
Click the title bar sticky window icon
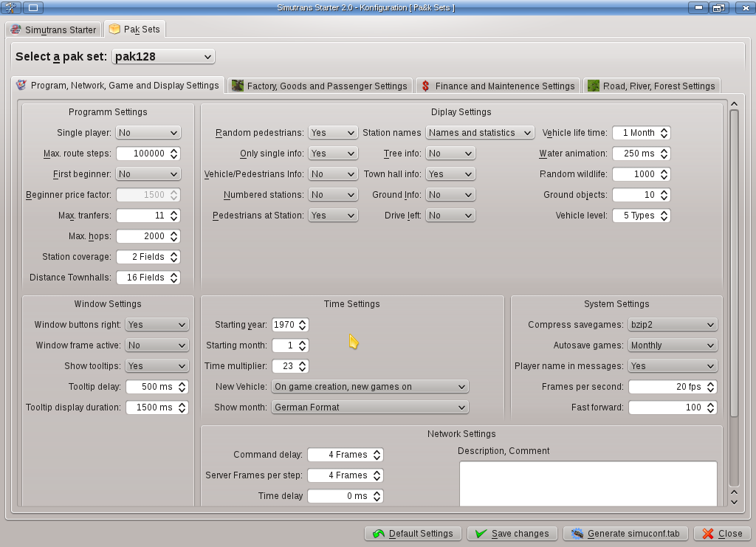click(x=32, y=7)
